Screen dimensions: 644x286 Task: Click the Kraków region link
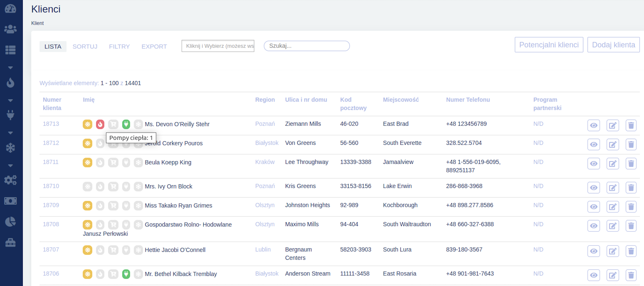click(265, 162)
